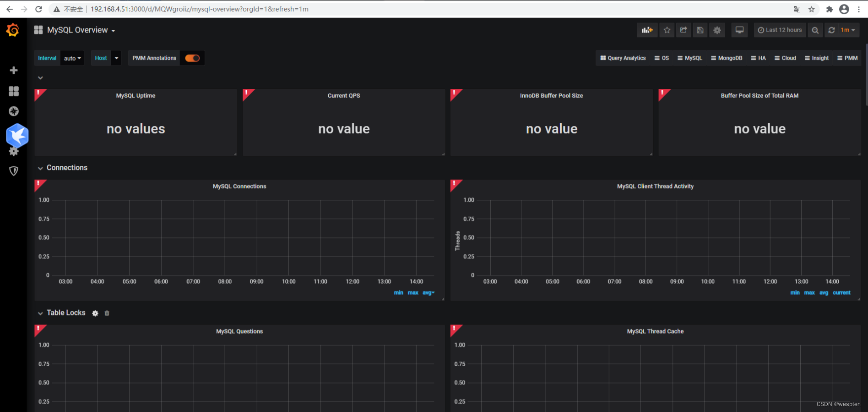Click the browser reload button
Viewport: 868px width, 412px height.
39,9
